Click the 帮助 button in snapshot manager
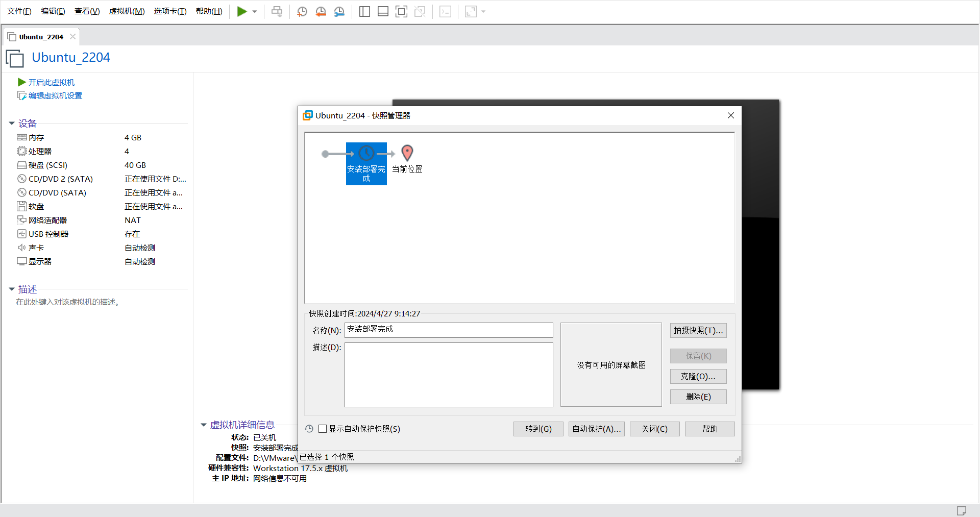 [710, 429]
